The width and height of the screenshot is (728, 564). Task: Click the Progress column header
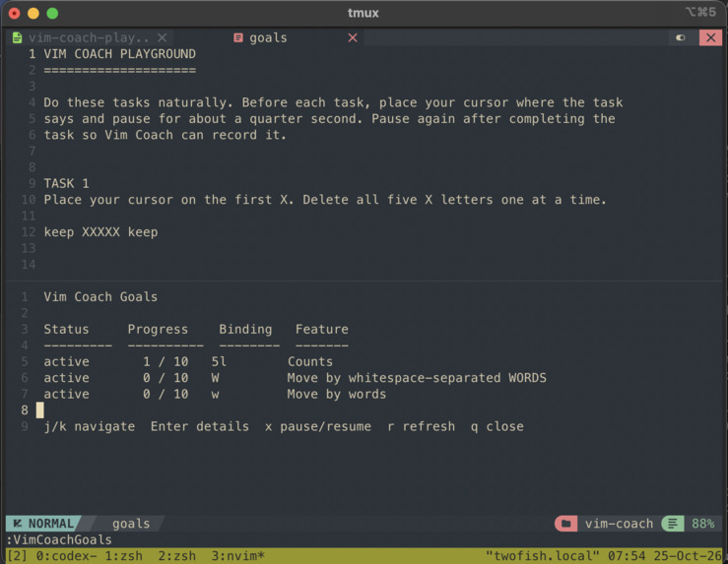point(158,330)
